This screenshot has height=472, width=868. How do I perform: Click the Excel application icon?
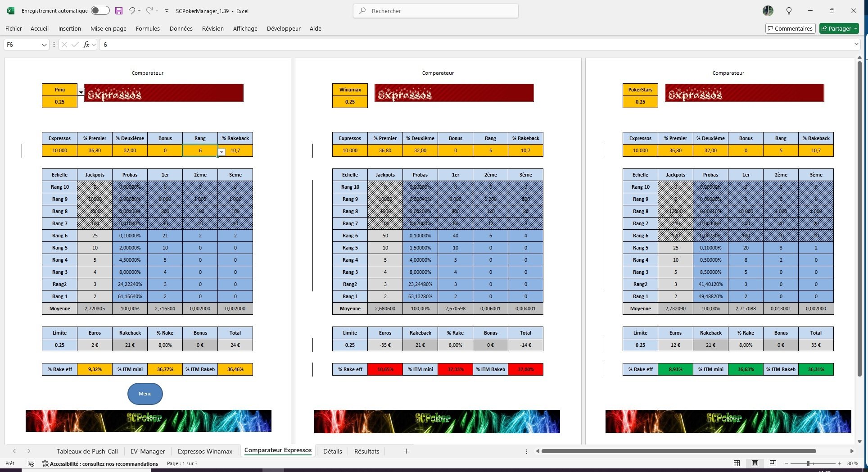point(11,11)
